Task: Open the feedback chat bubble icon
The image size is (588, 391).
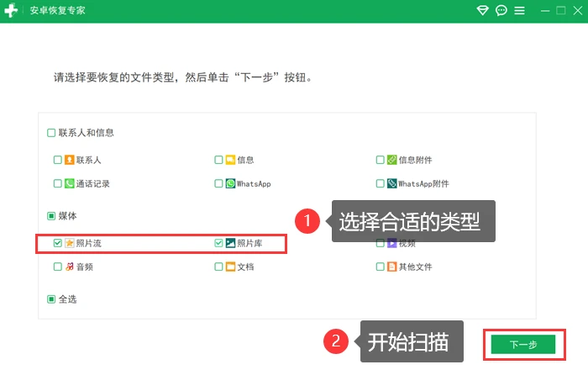Action: [x=501, y=10]
